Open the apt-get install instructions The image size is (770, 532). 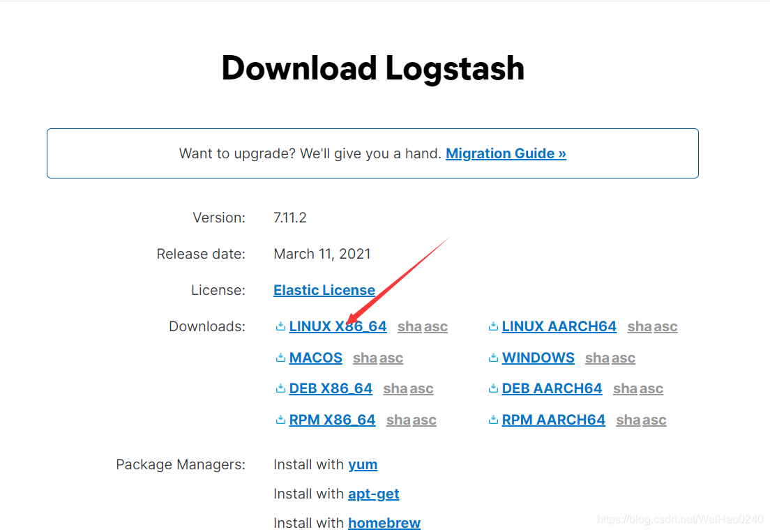pos(373,494)
